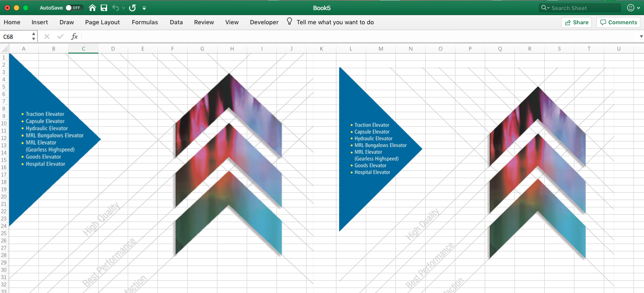Screen dimensions: 644x293
Task: Click the Tell me what you want field
Action: pos(336,22)
